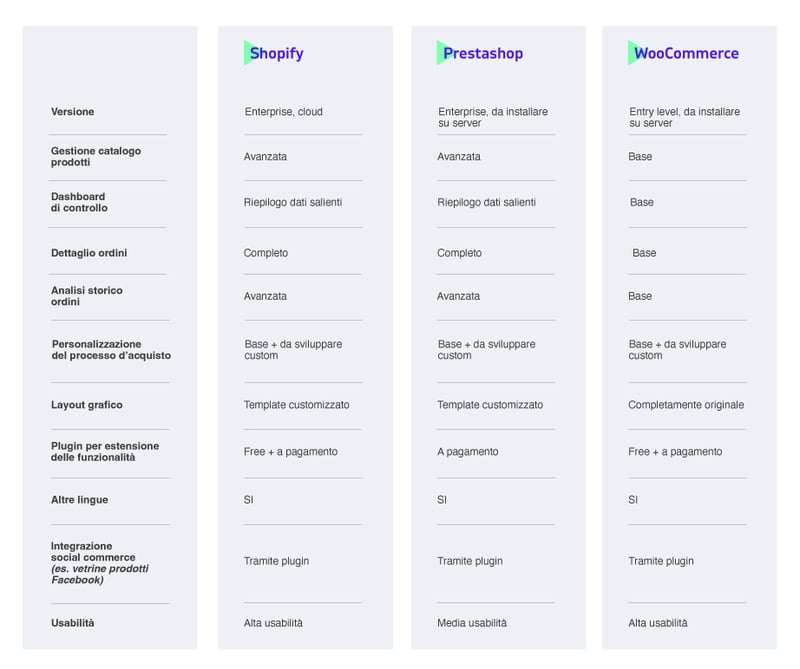Click the Usabilità row label
Viewport: 800px width, 669px height.
(x=72, y=623)
